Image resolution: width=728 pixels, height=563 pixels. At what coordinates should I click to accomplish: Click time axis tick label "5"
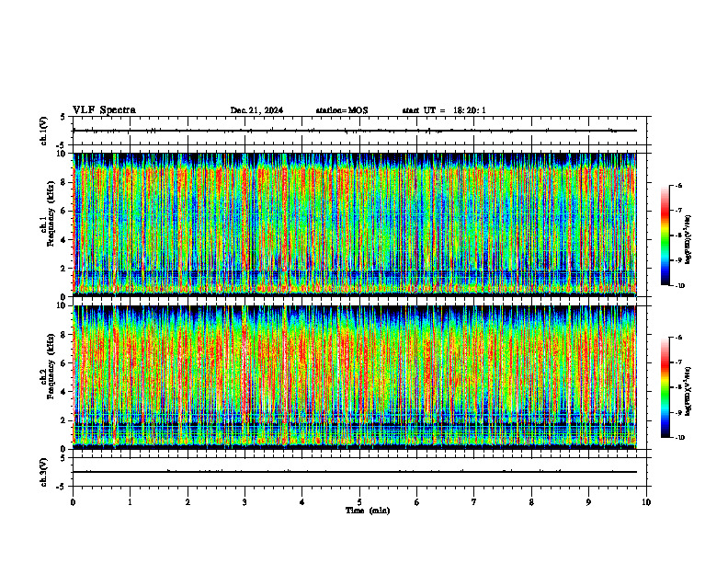pyautogui.click(x=359, y=502)
